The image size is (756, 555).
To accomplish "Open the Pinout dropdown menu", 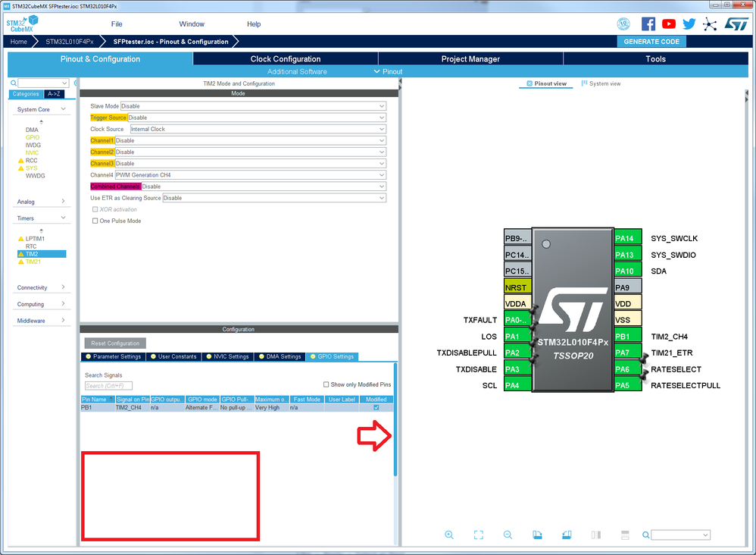I will point(388,71).
